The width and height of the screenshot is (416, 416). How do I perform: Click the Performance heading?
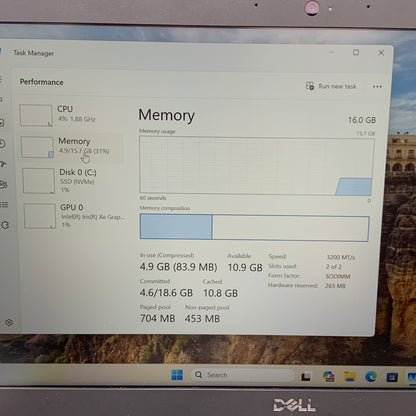(x=41, y=82)
